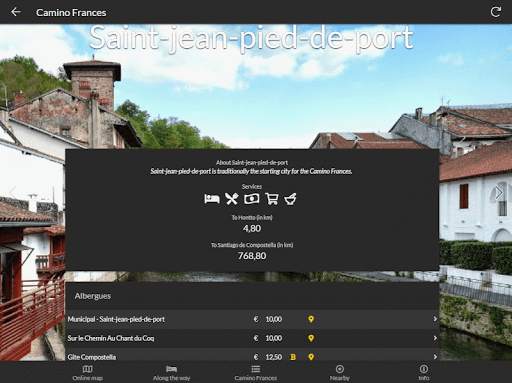Go to previous town with left arrow

[x=13, y=192]
